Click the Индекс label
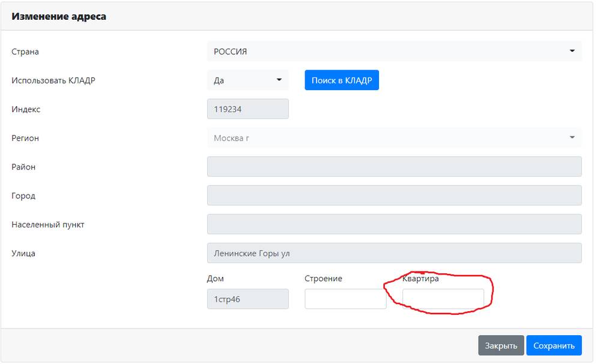The image size is (615, 364). coord(26,109)
